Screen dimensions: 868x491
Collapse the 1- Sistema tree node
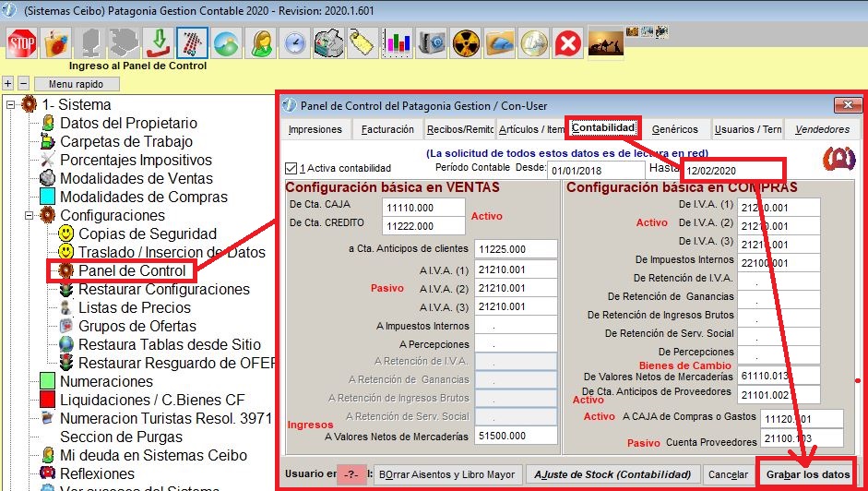10,104
